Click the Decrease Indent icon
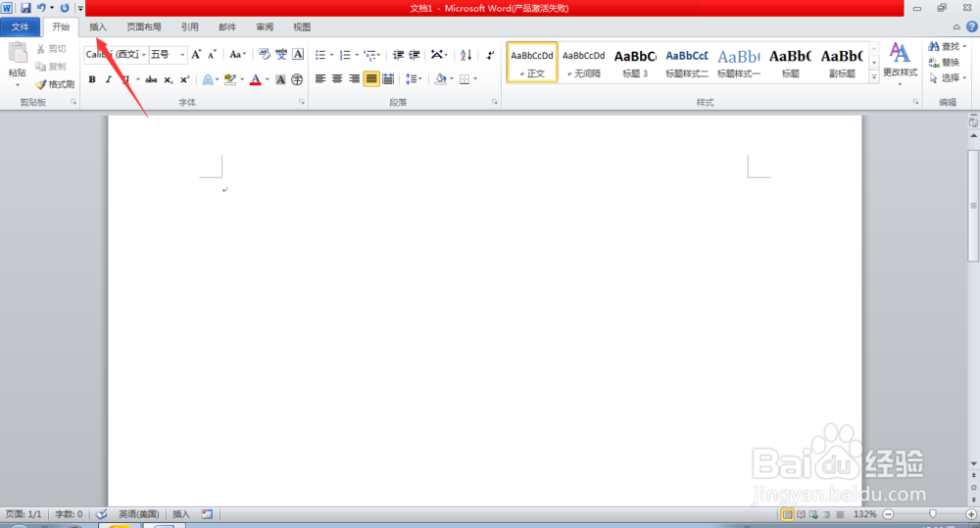The image size is (980, 528). (x=398, y=55)
